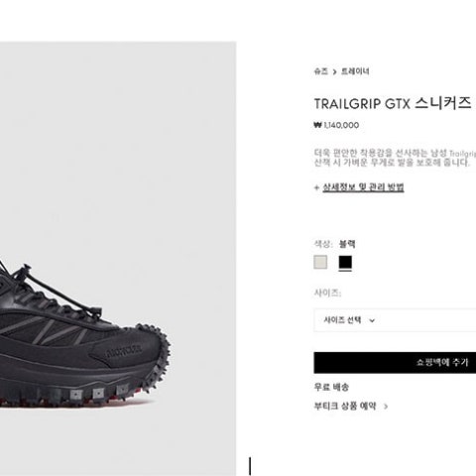This screenshot has width=476, height=476.
Task: Click the chevron next to 부티크 상품 예약
Action: point(386,407)
